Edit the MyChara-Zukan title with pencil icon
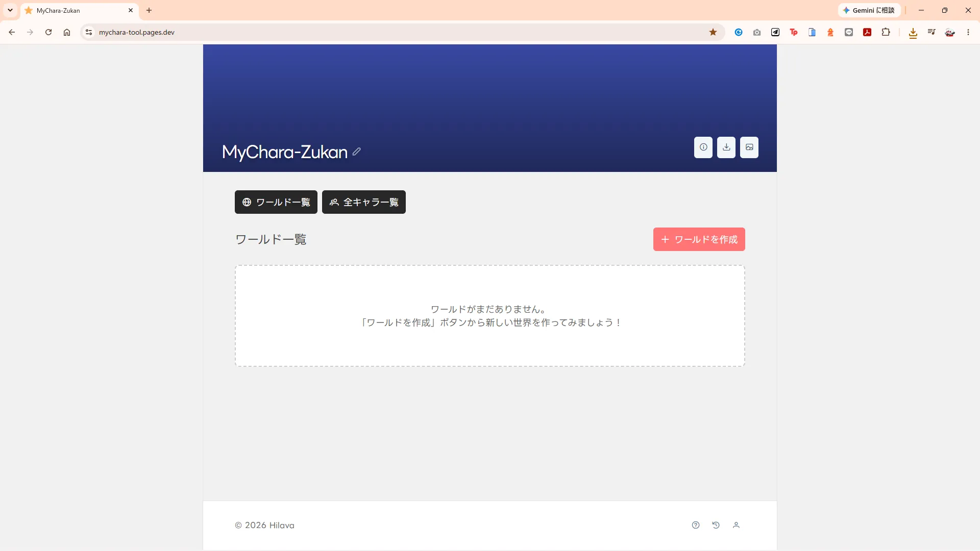Screen dimensions: 980x551 pos(356,152)
